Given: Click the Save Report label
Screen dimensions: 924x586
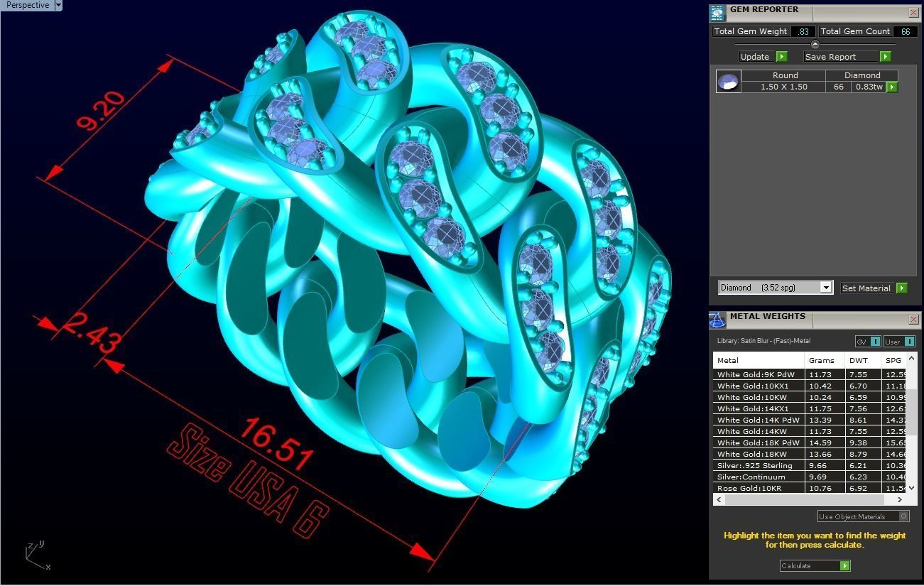Looking at the screenshot, I should pyautogui.click(x=841, y=56).
